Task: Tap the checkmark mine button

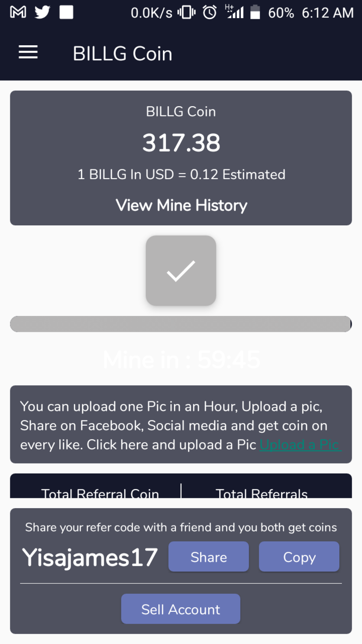Action: [x=181, y=271]
